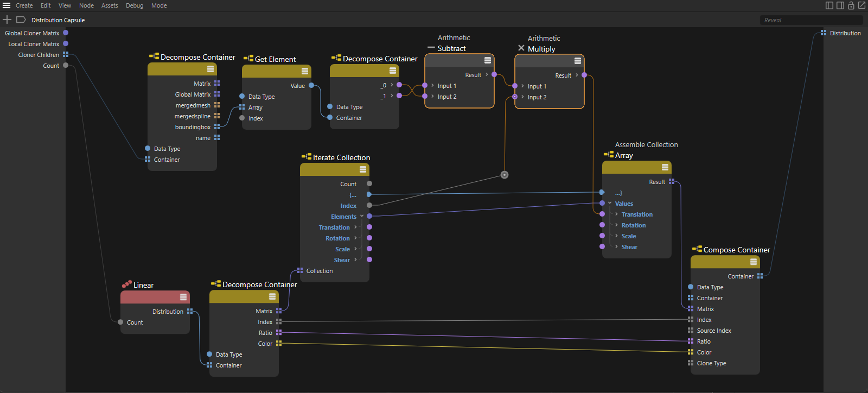
Task: Click the Distribution Capsule breadcrumb label
Action: coord(58,20)
